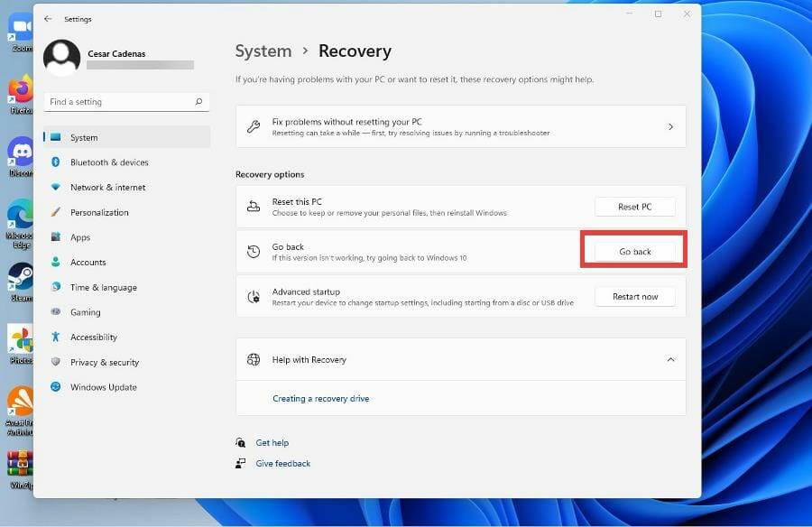Go back using the Settings back arrow

[x=48, y=19]
